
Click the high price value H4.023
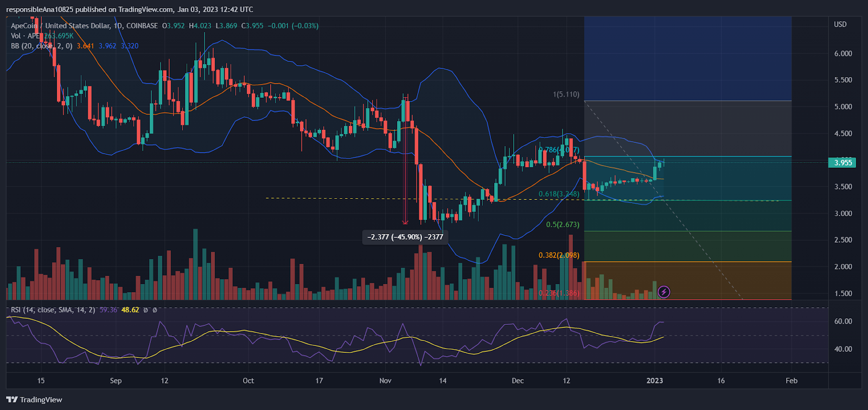(x=200, y=26)
